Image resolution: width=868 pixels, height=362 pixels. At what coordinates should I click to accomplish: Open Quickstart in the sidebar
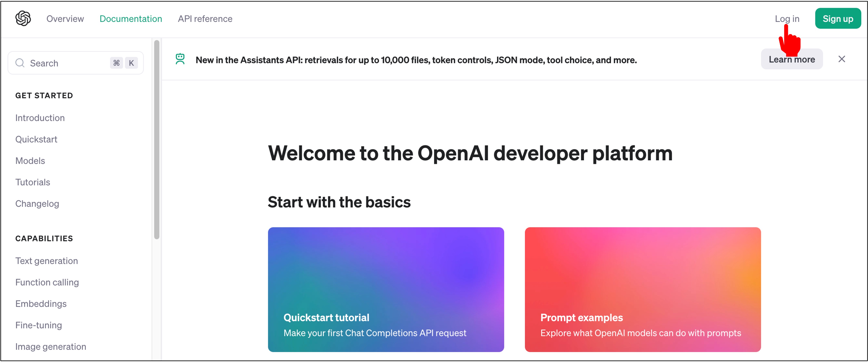click(36, 139)
